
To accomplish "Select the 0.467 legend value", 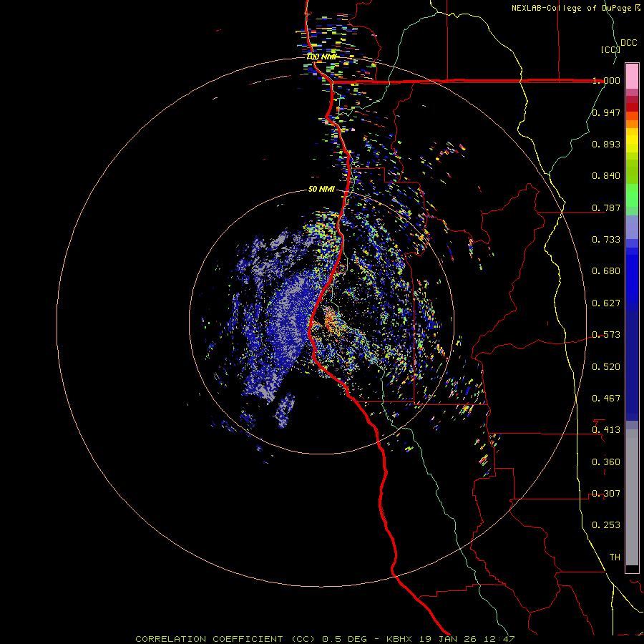I will click(x=606, y=399).
